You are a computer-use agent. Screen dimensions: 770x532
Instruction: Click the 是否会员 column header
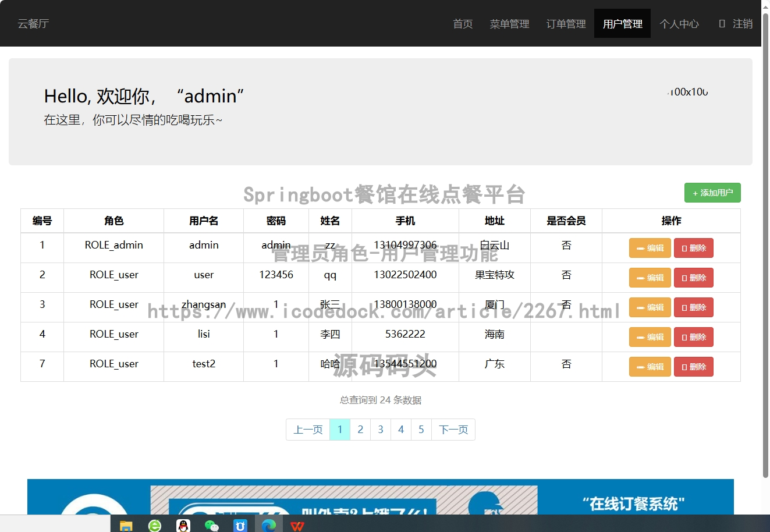tap(566, 221)
